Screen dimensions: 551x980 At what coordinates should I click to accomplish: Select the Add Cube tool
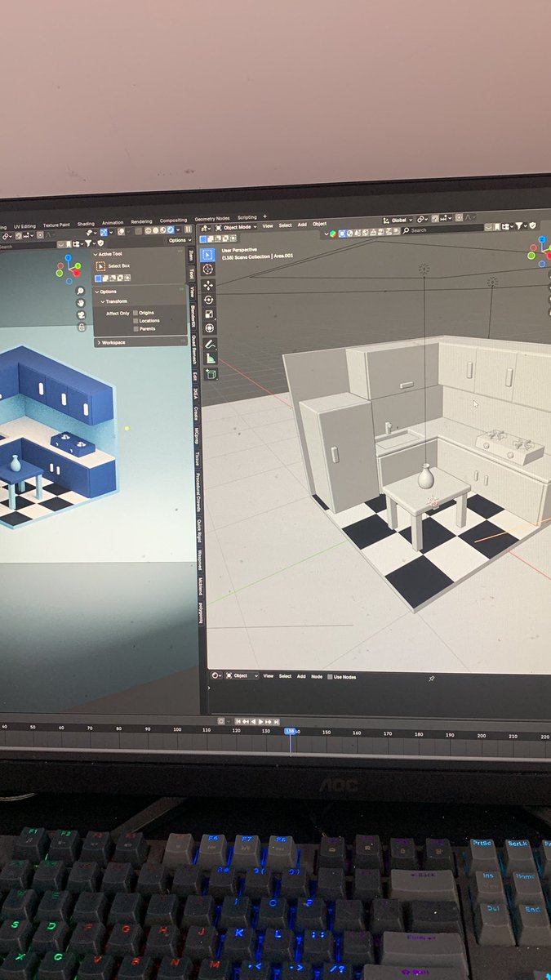[211, 374]
